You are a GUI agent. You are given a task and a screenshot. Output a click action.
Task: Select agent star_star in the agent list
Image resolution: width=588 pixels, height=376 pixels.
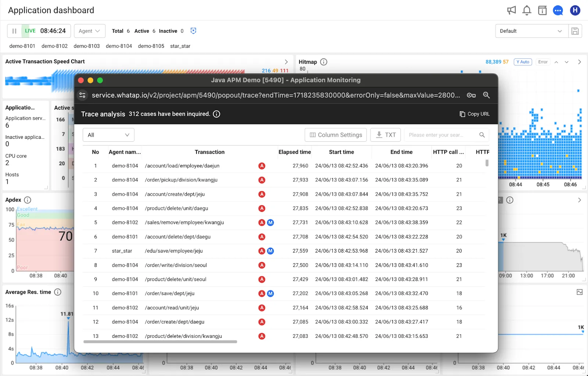coord(180,46)
